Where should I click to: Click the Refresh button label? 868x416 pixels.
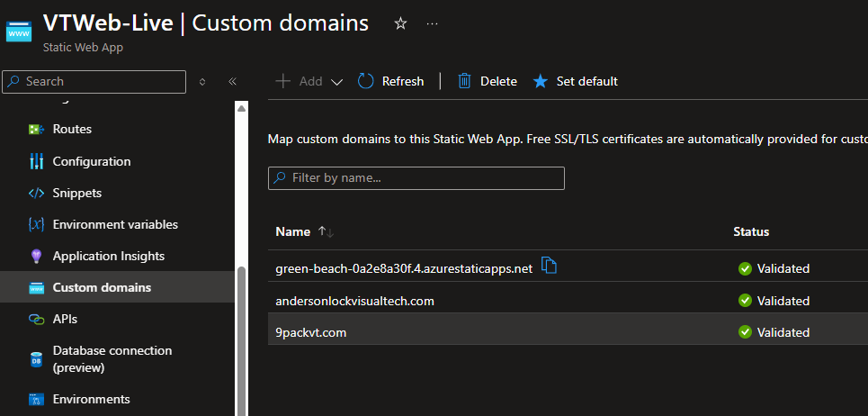[403, 81]
